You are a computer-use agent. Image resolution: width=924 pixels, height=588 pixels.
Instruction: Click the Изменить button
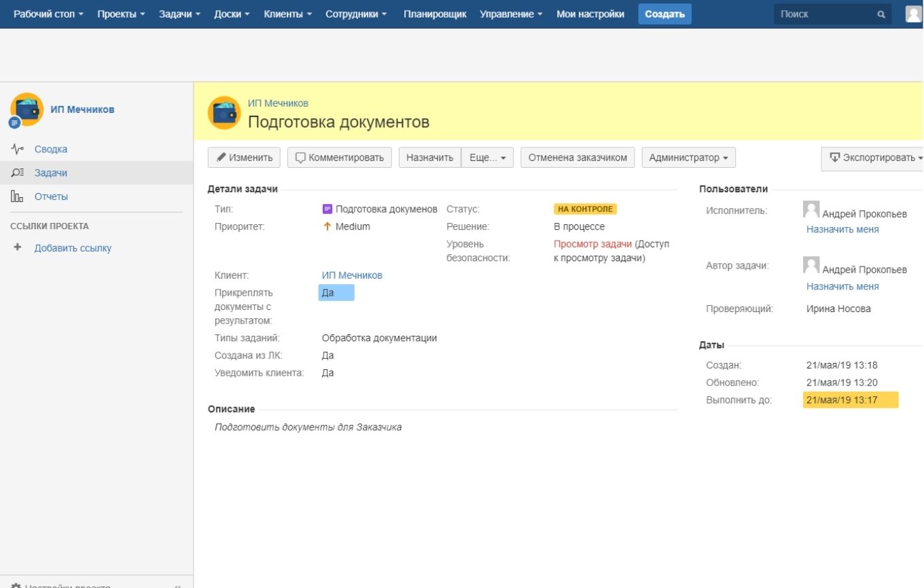(x=245, y=158)
